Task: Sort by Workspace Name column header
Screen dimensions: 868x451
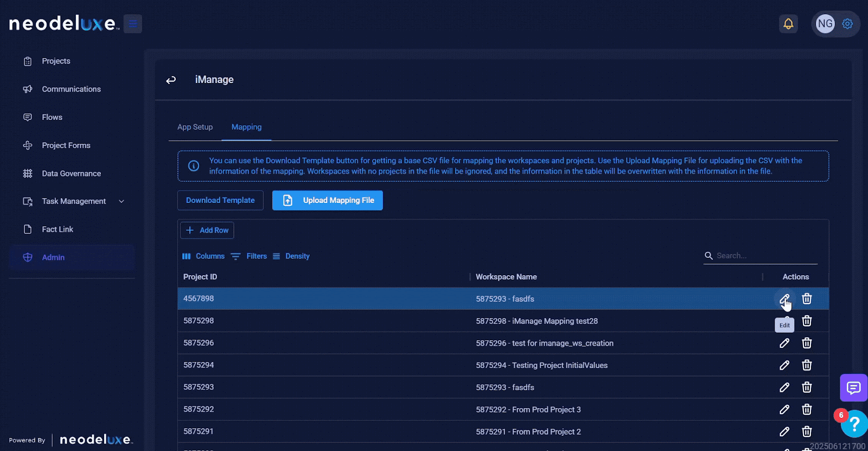Action: [x=506, y=277]
